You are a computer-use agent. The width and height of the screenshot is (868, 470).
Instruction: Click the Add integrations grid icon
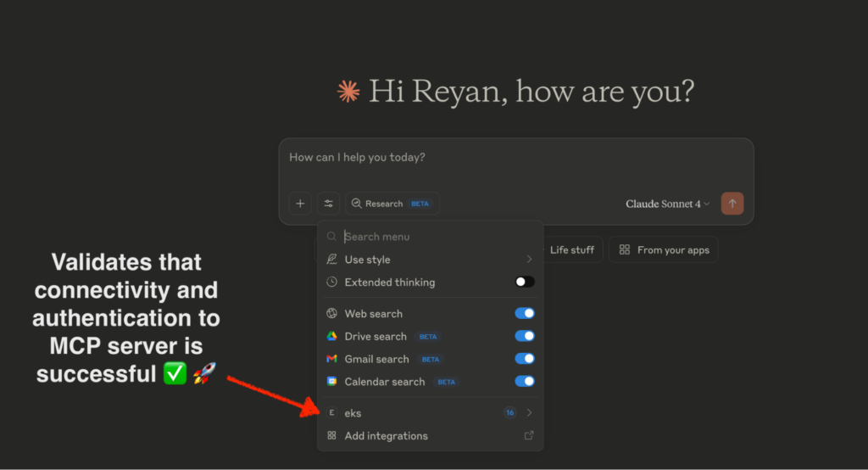pyautogui.click(x=331, y=435)
